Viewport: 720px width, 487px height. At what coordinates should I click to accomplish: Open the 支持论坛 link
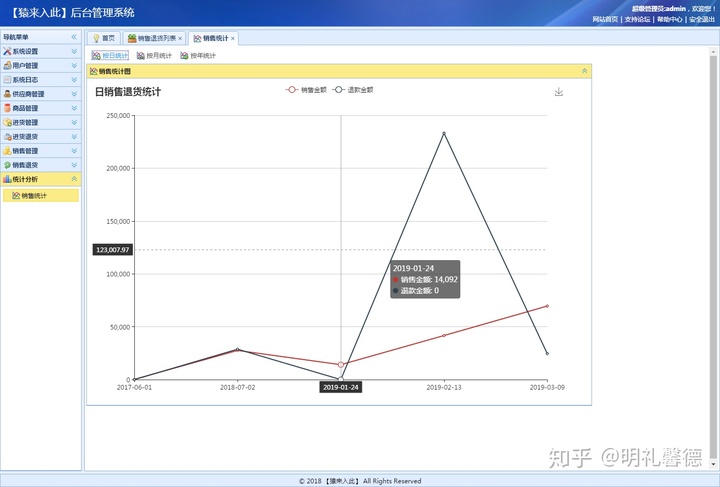pyautogui.click(x=637, y=19)
